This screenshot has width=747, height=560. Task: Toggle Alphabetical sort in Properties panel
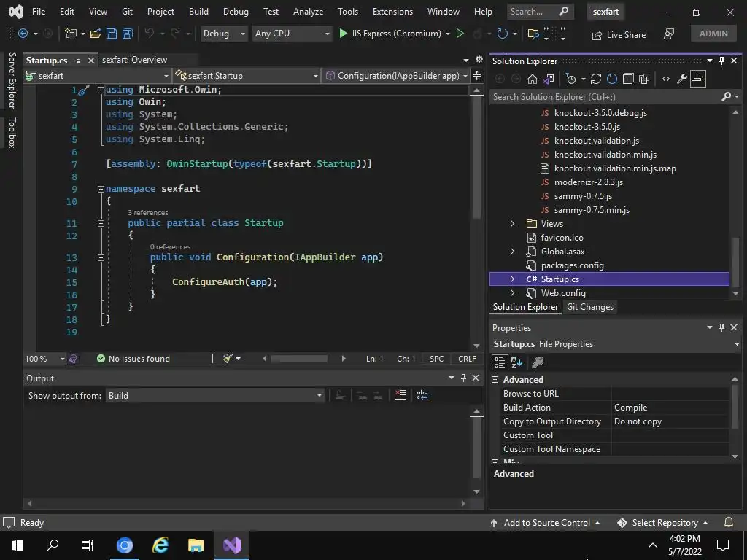point(516,362)
